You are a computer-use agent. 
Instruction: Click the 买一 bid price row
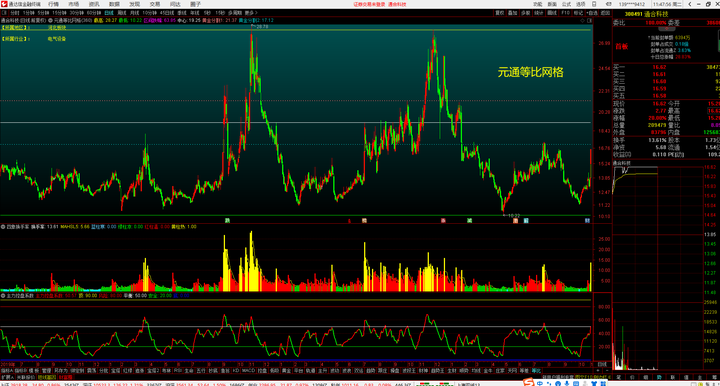point(667,67)
